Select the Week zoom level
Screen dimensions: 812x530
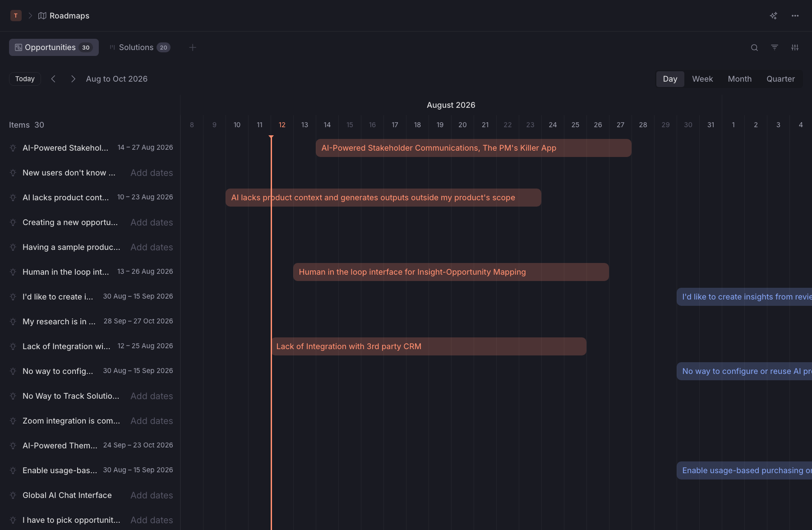click(702, 79)
